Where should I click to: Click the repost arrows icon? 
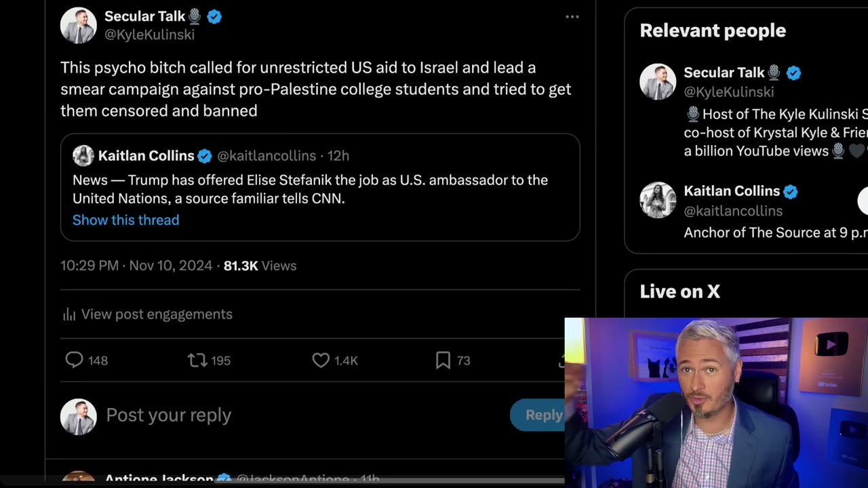[x=197, y=360]
